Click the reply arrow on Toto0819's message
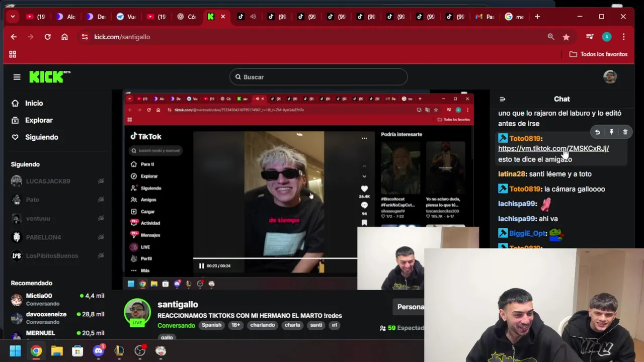The height and width of the screenshot is (362, 644). [597, 132]
